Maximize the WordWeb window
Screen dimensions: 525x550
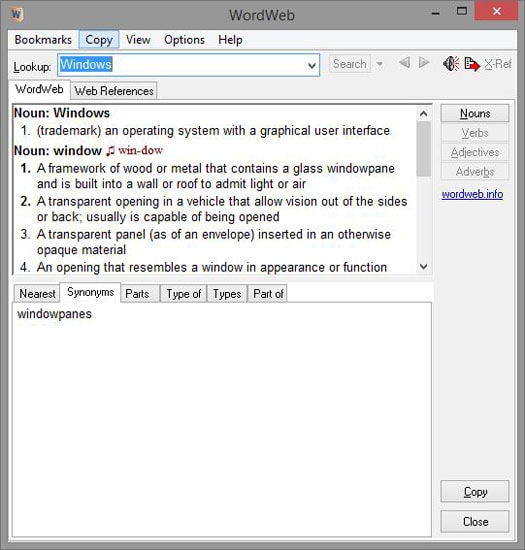tap(462, 12)
